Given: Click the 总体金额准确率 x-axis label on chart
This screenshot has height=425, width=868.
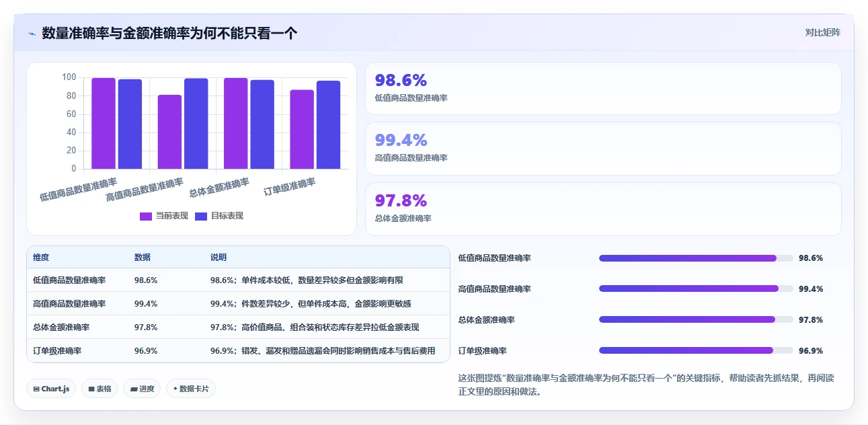Looking at the screenshot, I should pyautogui.click(x=219, y=188).
